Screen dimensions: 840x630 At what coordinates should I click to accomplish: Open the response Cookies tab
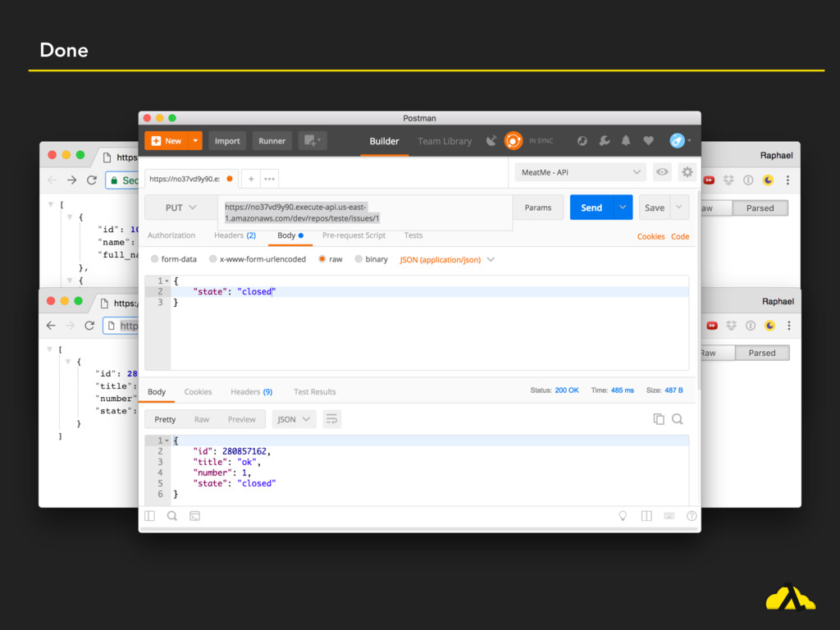[198, 391]
